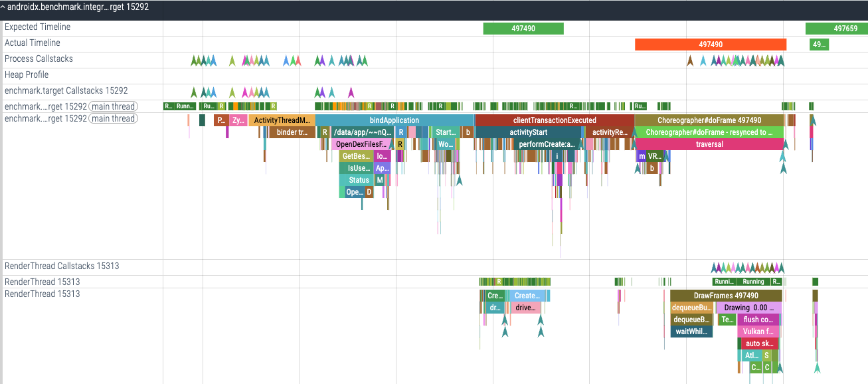Screen dimensions: 868x384
Task: Click the waitWhil… slice in RenderThread
Action: [x=691, y=332]
